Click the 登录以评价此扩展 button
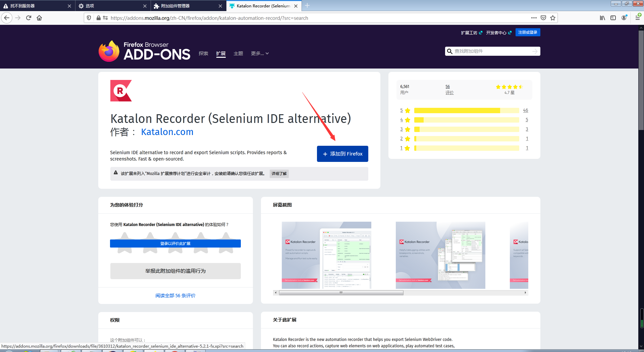Screen dimensions: 644x352 [175, 244]
